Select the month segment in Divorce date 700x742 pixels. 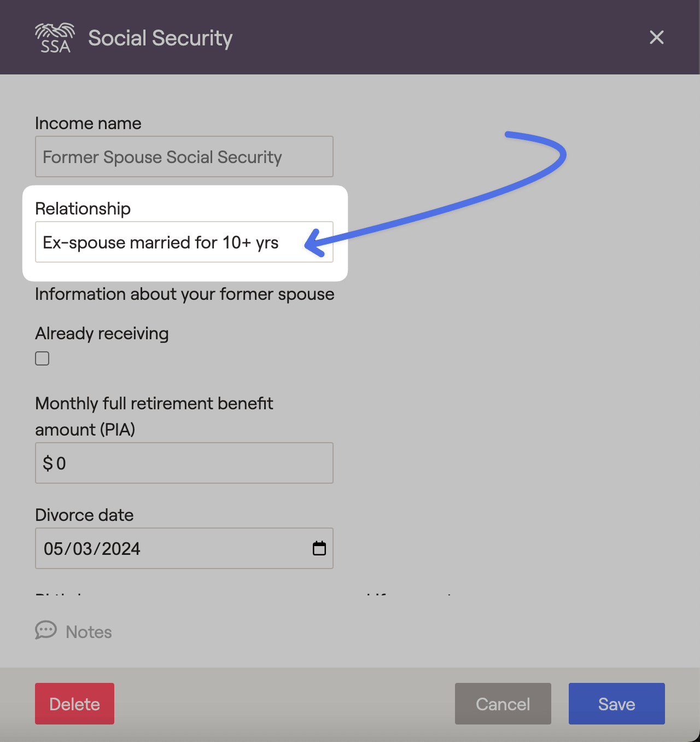pos(53,549)
